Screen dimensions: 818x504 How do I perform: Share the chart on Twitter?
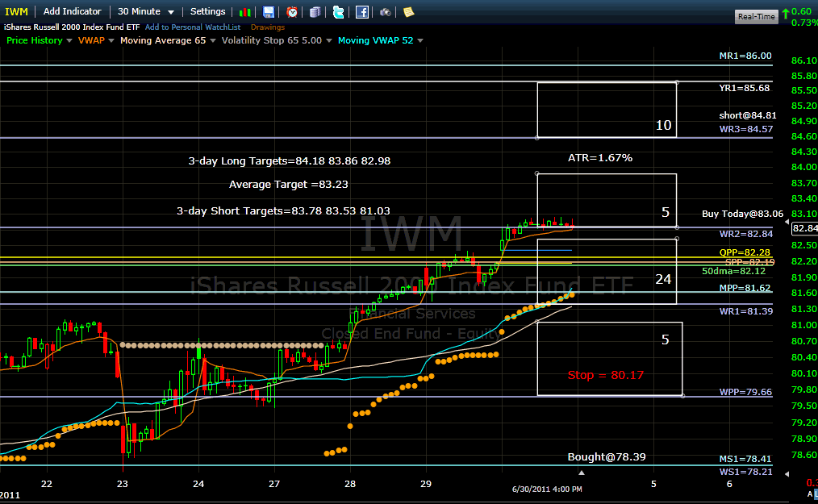coord(339,12)
